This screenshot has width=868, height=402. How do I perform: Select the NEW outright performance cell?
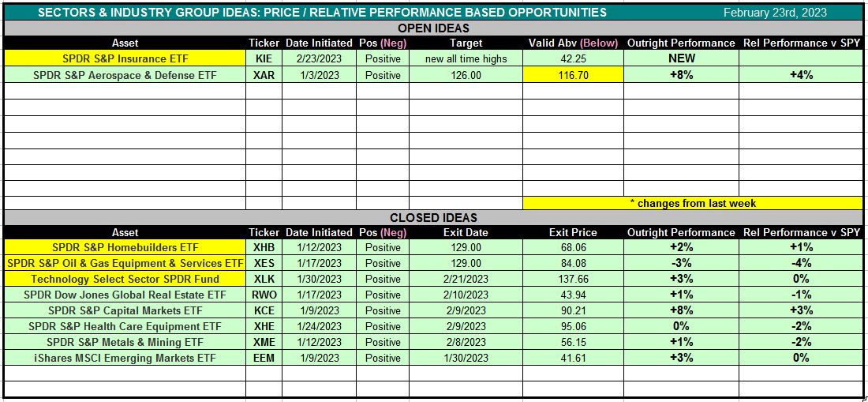[x=681, y=58]
